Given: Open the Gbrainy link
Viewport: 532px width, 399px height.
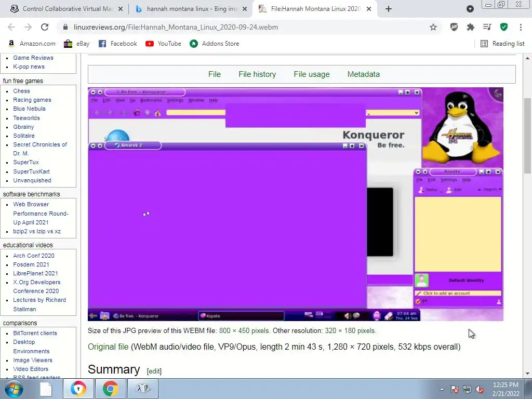Looking at the screenshot, I should coord(23,127).
